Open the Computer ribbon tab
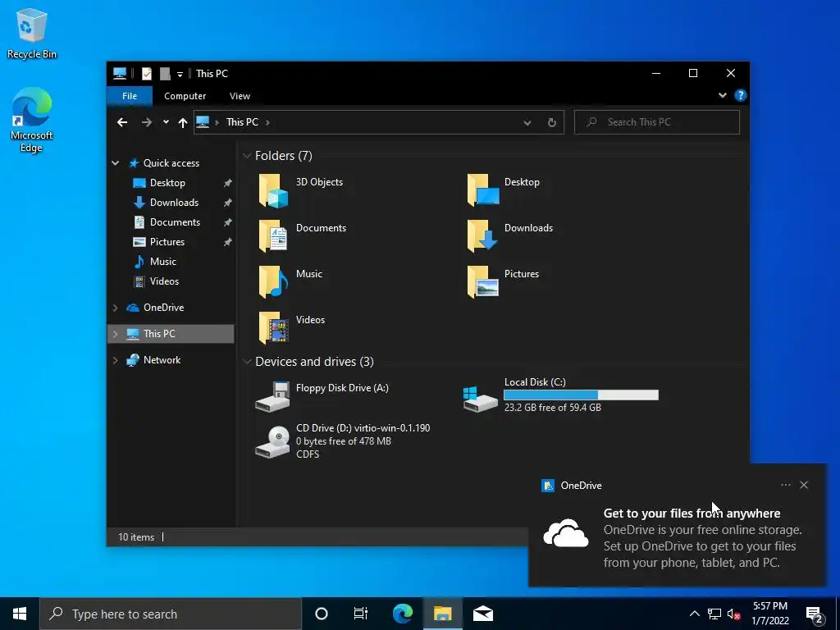This screenshot has width=840, height=630. tap(185, 96)
